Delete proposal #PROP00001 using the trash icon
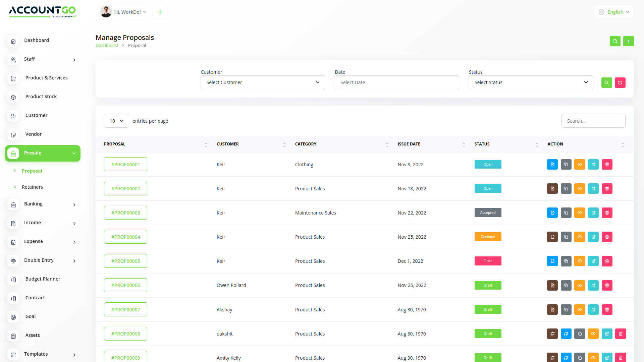This screenshot has height=362, width=644. click(606, 164)
